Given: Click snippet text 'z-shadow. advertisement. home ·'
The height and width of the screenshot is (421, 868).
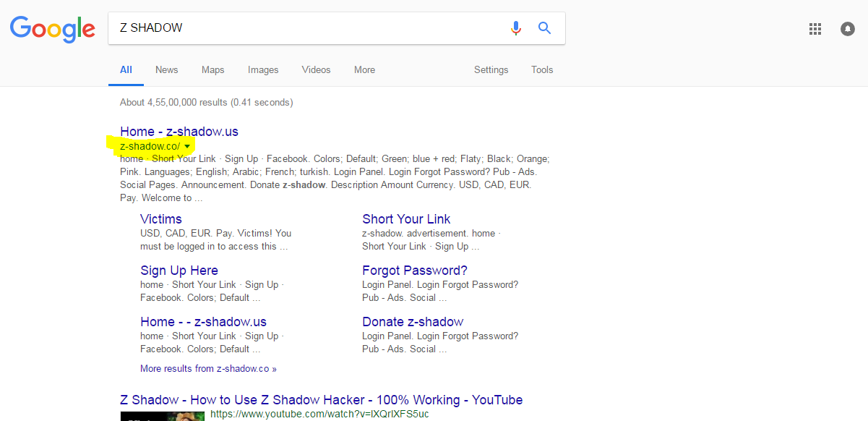Looking at the screenshot, I should tap(431, 234).
